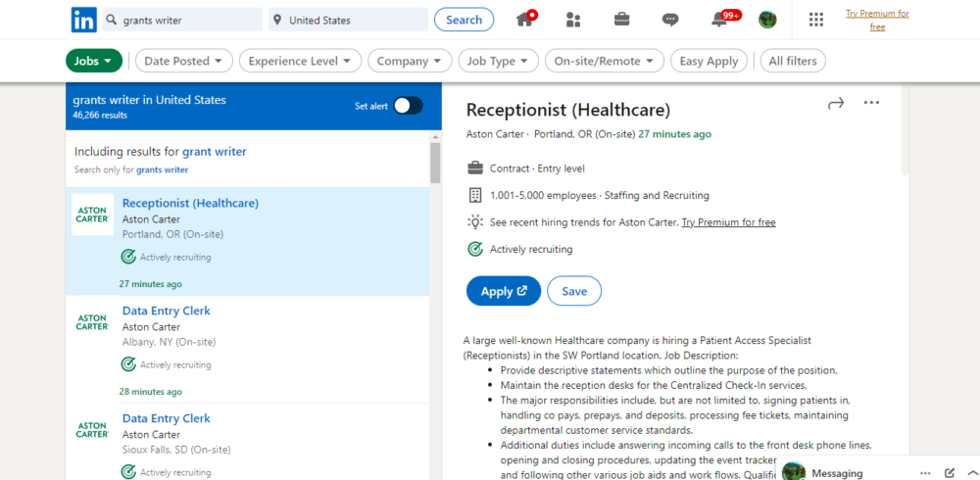
Task: Open the Work apps grid icon
Action: pyautogui.click(x=815, y=20)
